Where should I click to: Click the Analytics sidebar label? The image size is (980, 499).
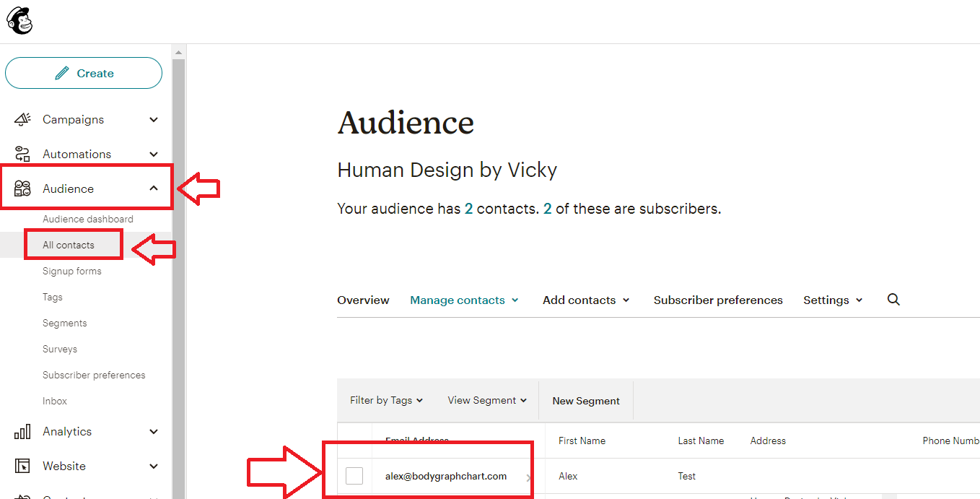click(67, 431)
